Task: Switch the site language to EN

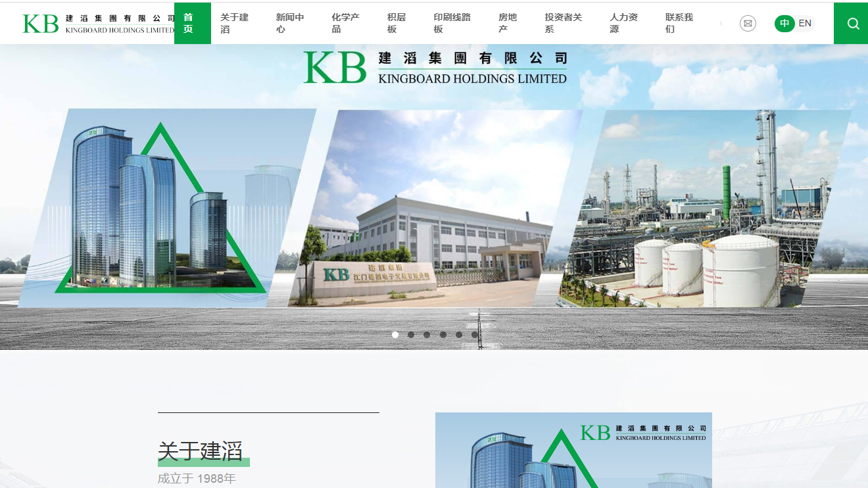Action: coord(806,23)
